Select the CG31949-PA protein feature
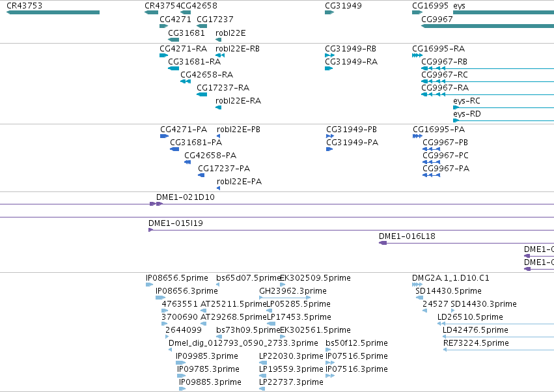This screenshot has width=554, height=392. [329, 149]
